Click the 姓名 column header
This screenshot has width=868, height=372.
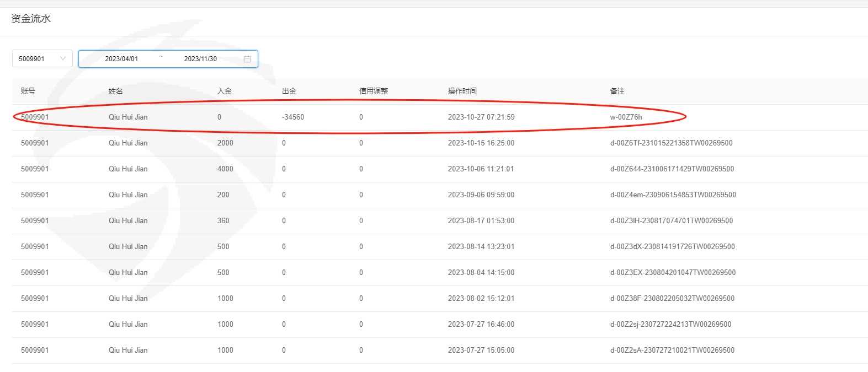tap(116, 91)
